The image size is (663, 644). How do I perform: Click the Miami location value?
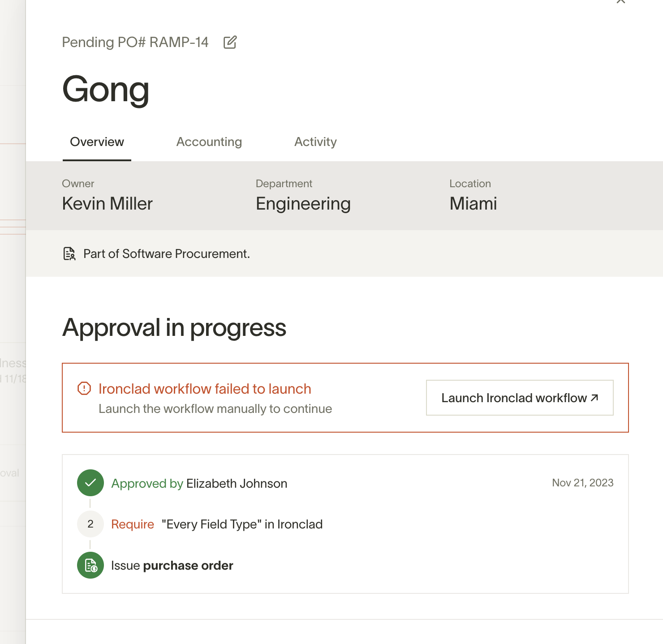(474, 204)
